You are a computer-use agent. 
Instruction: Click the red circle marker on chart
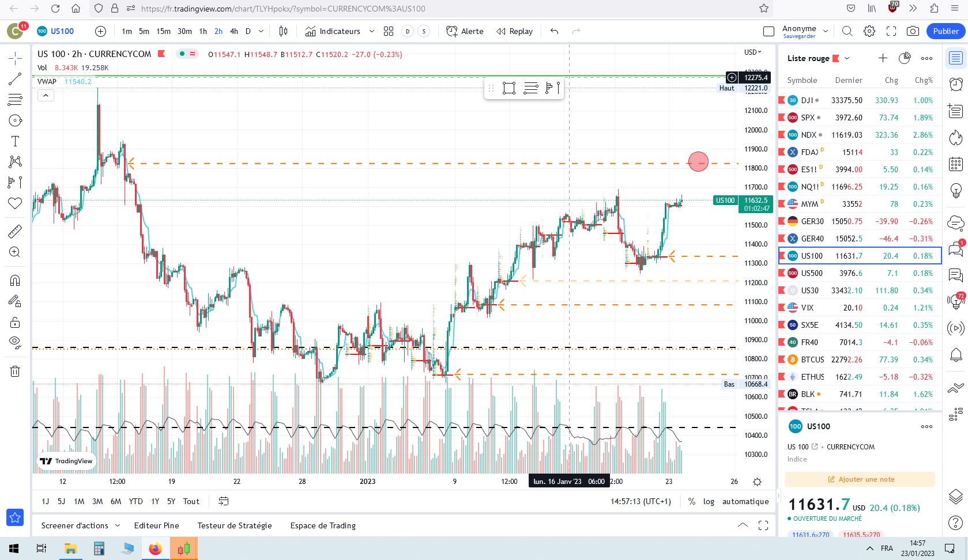pos(698,161)
